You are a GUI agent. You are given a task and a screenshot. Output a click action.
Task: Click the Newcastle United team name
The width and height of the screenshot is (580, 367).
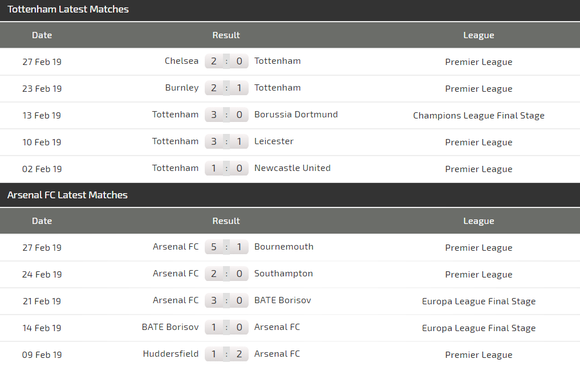coord(292,168)
